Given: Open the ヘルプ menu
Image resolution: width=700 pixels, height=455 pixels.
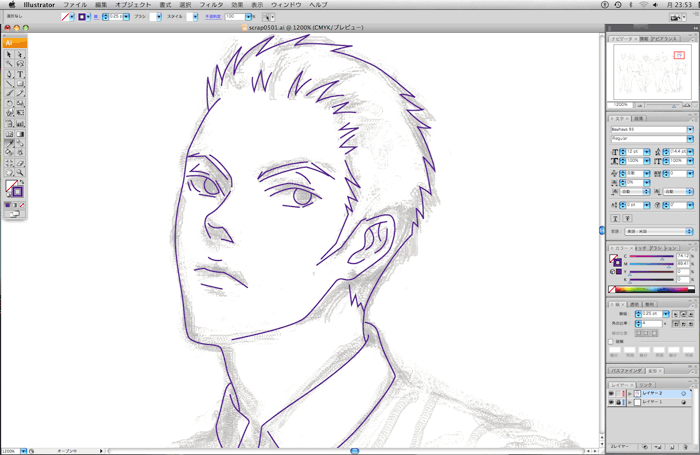Looking at the screenshot, I should (x=318, y=4).
